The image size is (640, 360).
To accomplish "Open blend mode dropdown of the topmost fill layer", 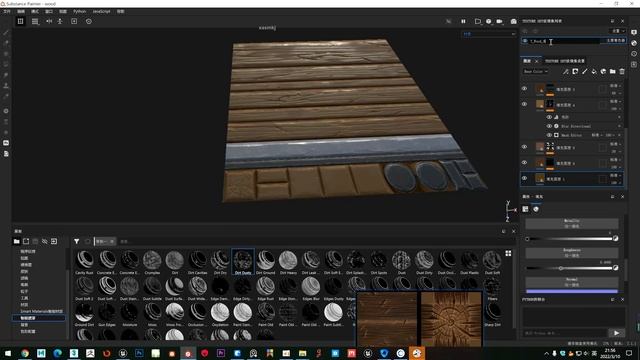I will pos(615,86).
